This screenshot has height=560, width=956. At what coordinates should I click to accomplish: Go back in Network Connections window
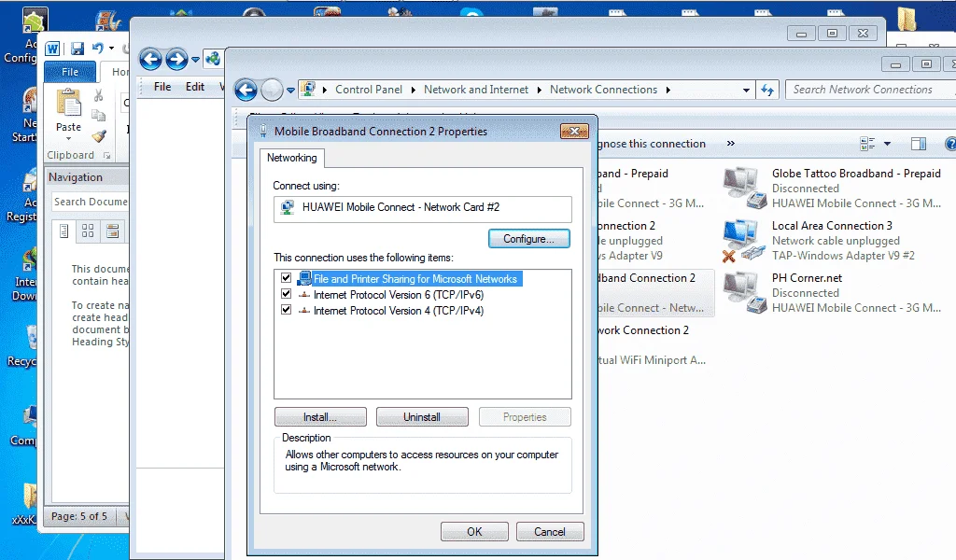click(246, 91)
